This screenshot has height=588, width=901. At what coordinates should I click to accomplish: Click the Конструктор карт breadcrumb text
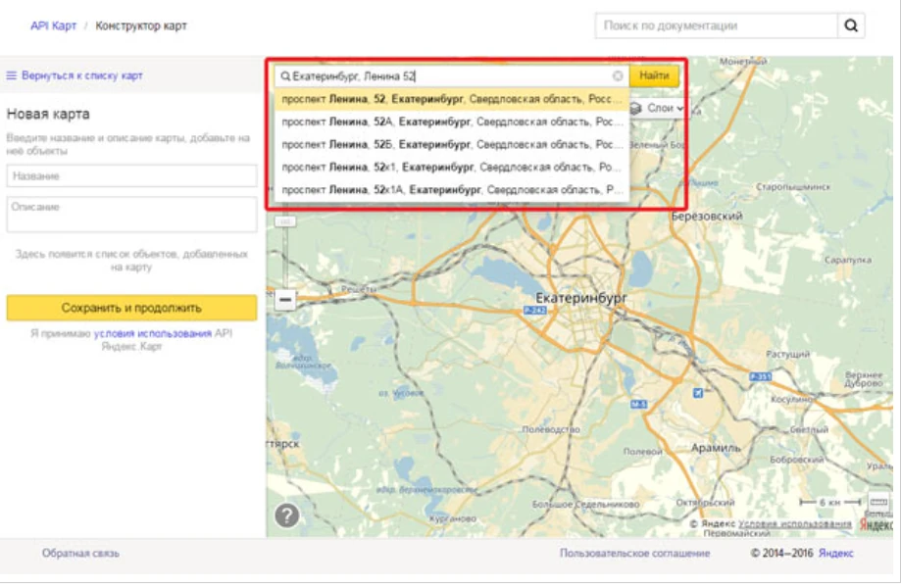click(141, 25)
